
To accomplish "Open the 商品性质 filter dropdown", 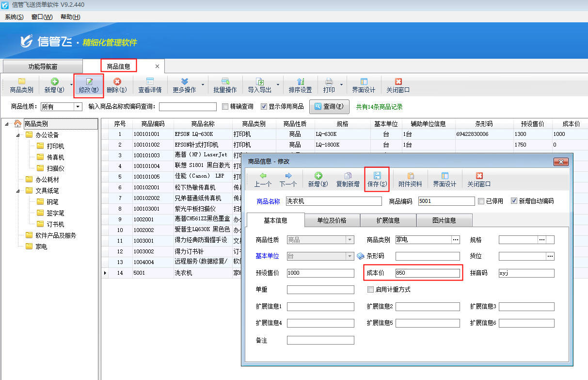I will 78,107.
